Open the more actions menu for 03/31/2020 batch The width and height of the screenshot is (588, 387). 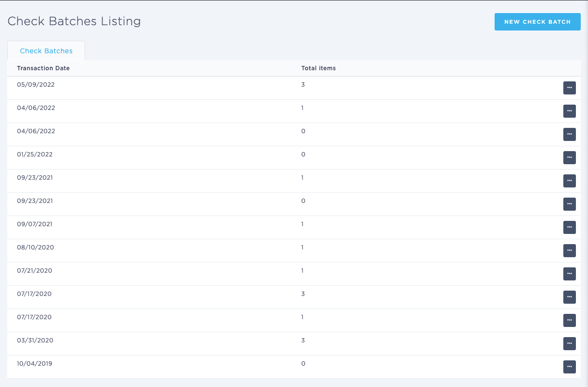569,343
